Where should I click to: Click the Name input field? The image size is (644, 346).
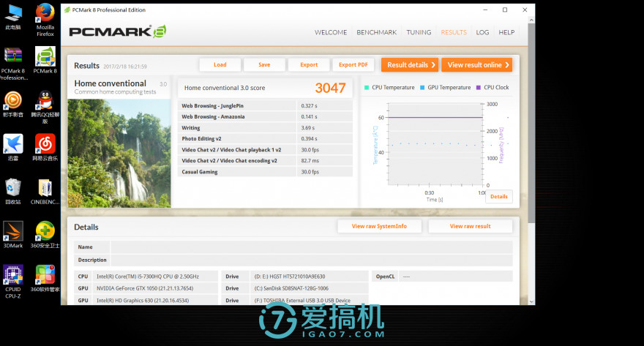click(x=312, y=247)
